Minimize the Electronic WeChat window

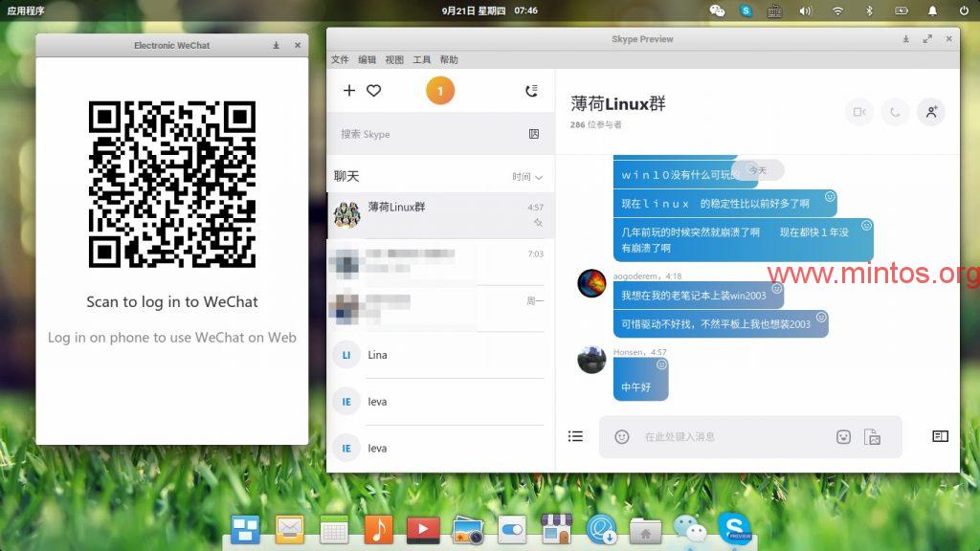click(277, 45)
